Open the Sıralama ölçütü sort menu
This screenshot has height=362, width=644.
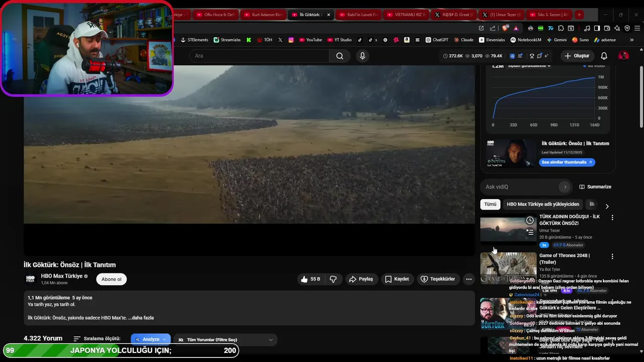97,339
